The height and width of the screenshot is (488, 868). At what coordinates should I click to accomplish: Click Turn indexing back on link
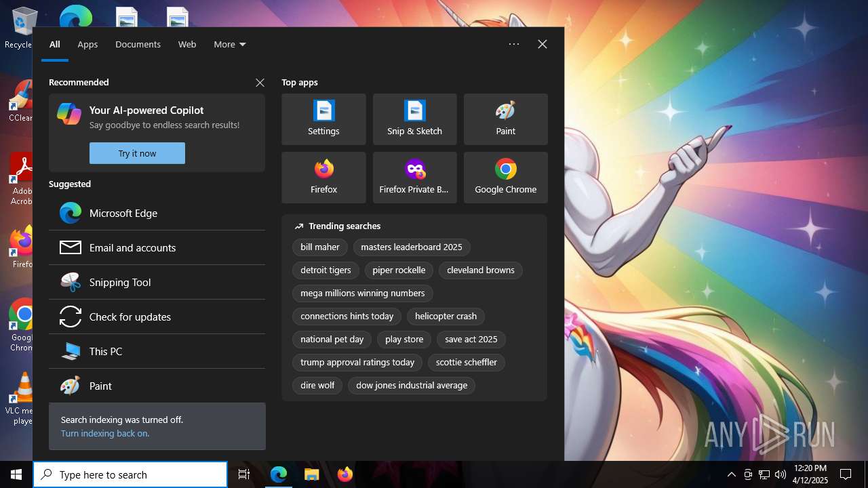coord(105,433)
